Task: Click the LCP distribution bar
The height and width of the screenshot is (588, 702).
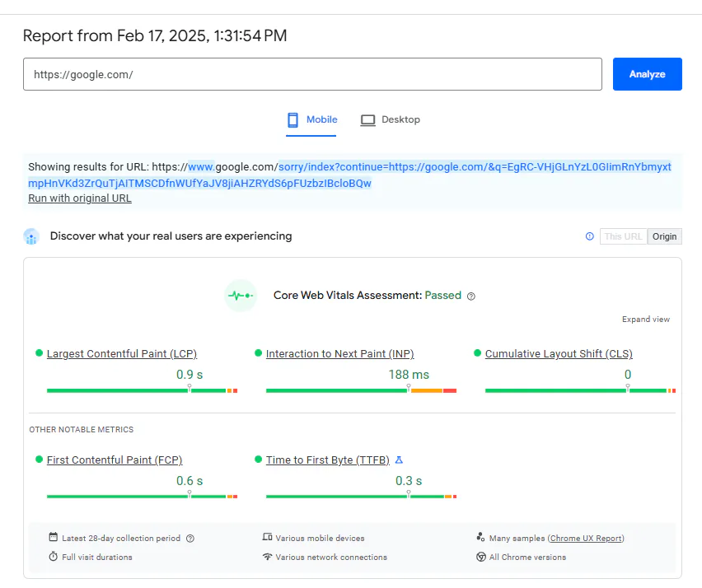Action: (x=142, y=390)
